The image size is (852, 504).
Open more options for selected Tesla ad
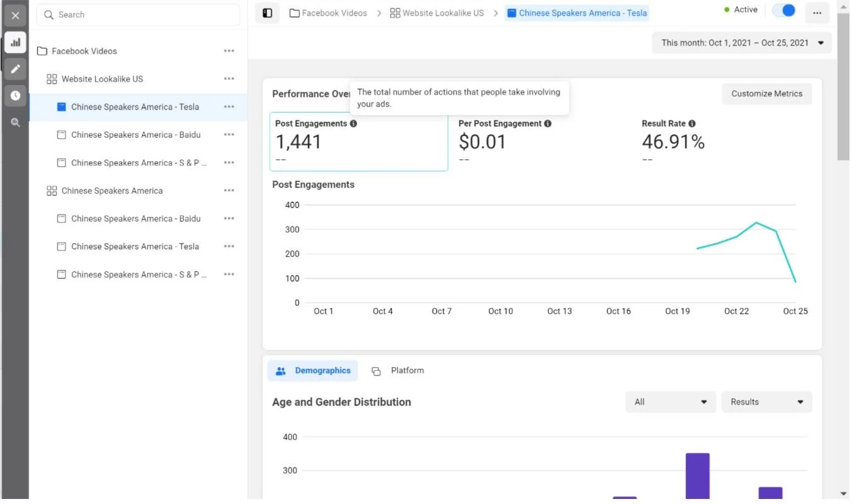[229, 107]
